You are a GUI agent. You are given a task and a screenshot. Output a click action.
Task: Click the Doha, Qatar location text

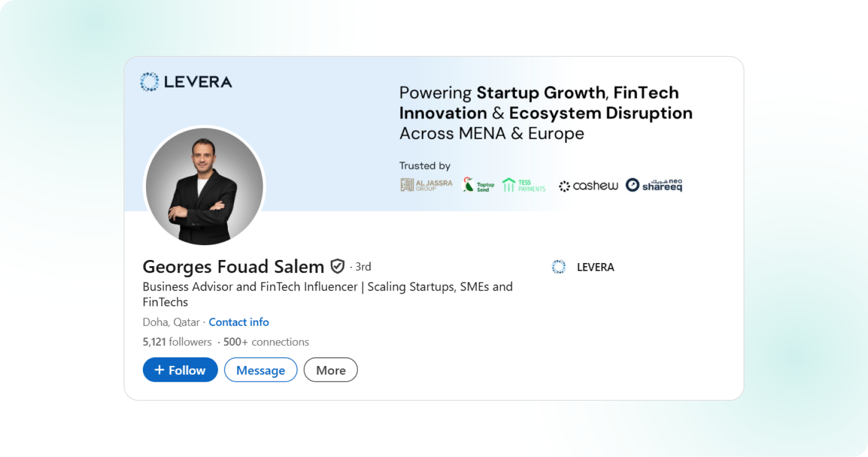coord(171,322)
